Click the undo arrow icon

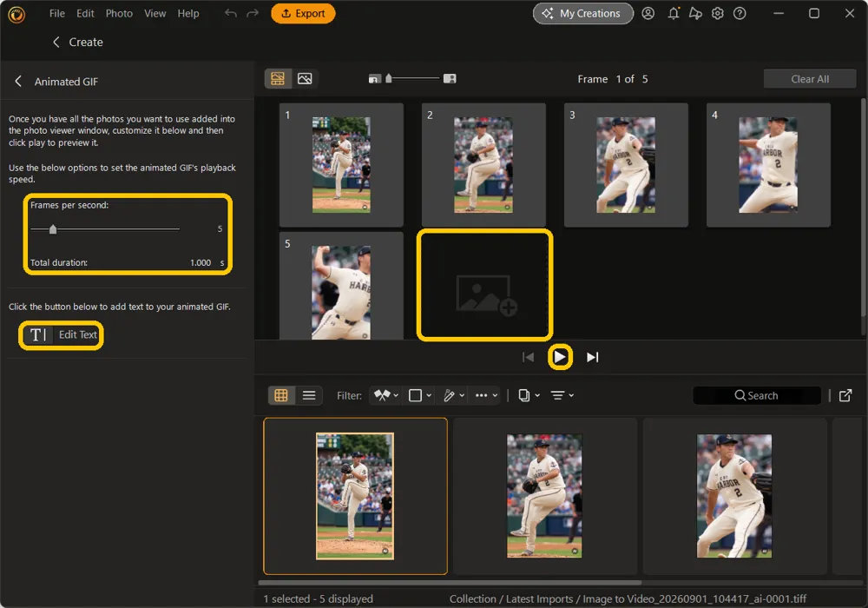coord(231,13)
